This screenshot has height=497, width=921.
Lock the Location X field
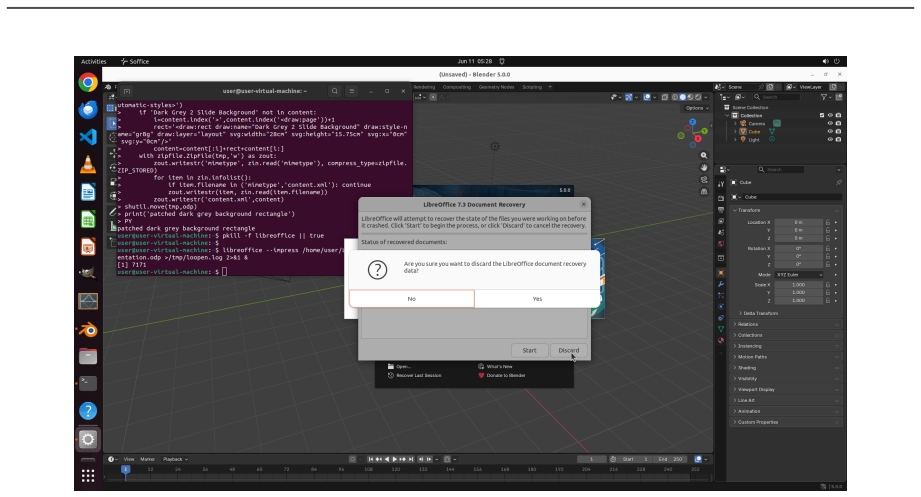(828, 223)
